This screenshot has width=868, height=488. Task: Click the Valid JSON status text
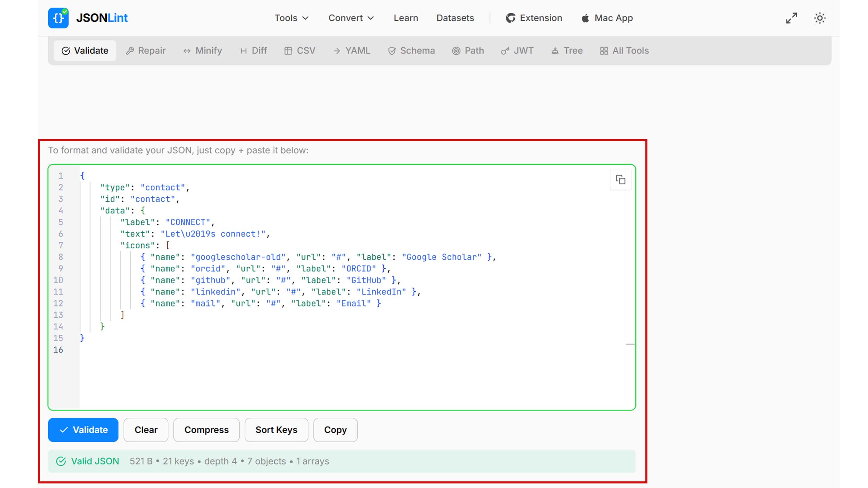tap(95, 461)
